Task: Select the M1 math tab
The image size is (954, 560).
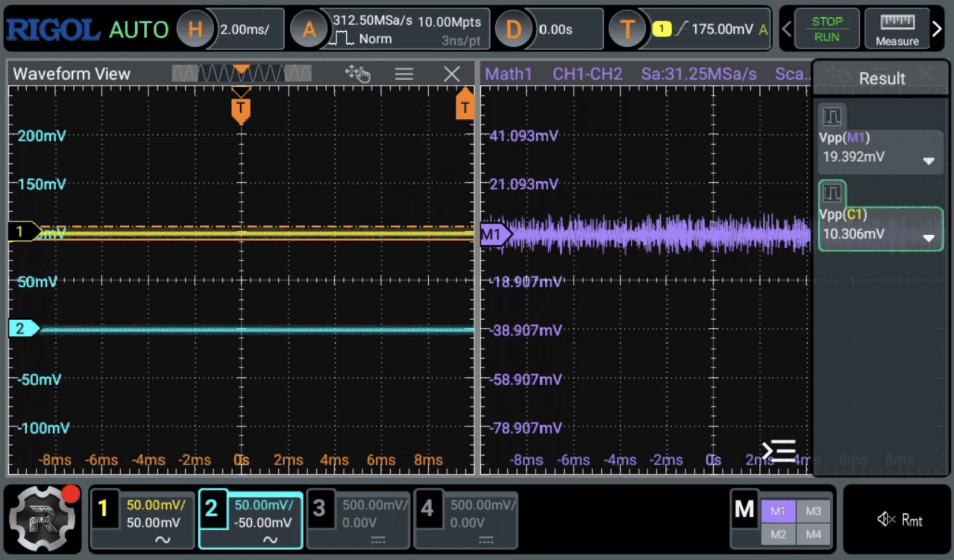Action: [x=778, y=511]
